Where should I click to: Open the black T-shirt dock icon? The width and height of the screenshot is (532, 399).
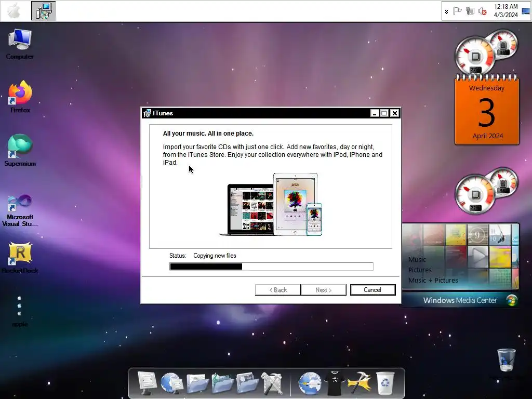click(x=335, y=383)
